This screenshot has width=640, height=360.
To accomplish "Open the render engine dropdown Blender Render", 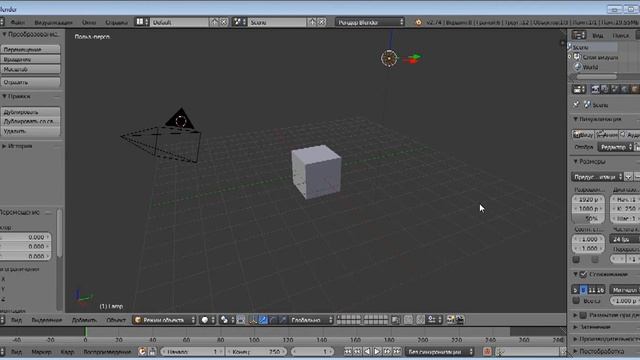I will [x=370, y=22].
